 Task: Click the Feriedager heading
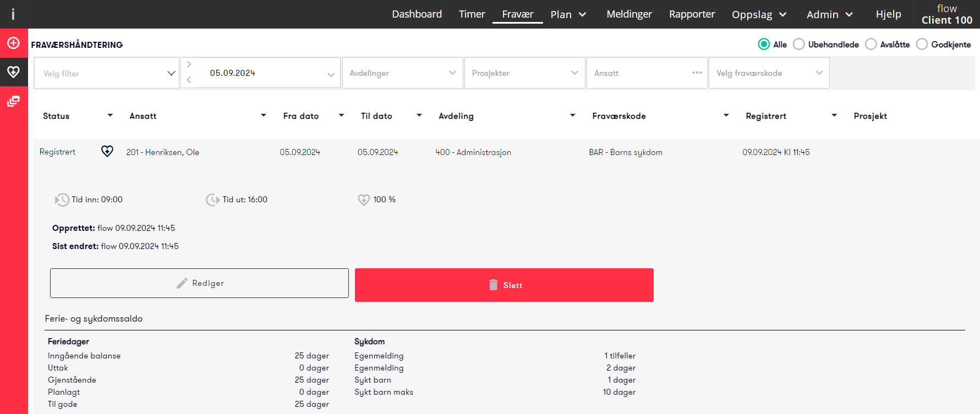(68, 341)
